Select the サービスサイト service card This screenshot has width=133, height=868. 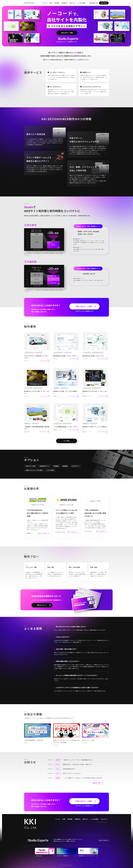tap(61, 90)
